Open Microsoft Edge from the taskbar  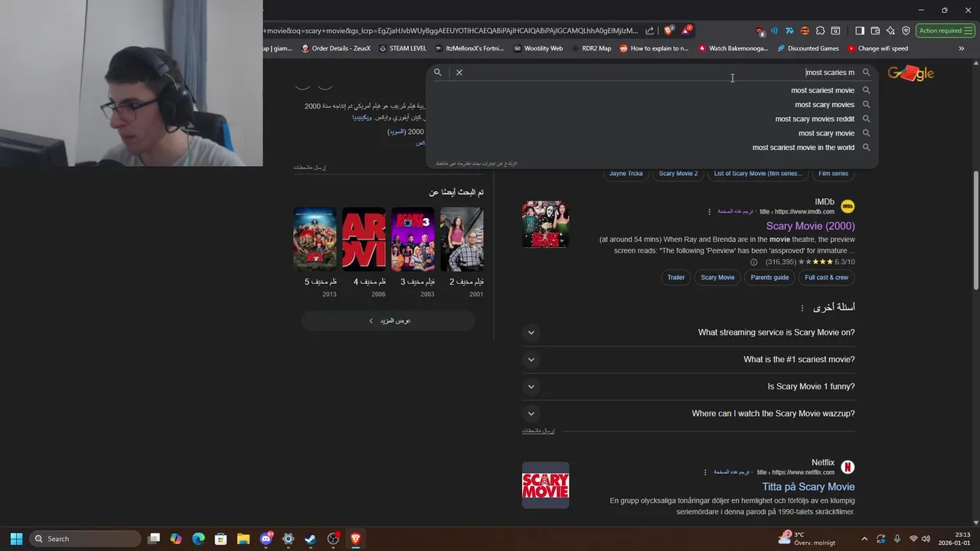pyautogui.click(x=198, y=539)
